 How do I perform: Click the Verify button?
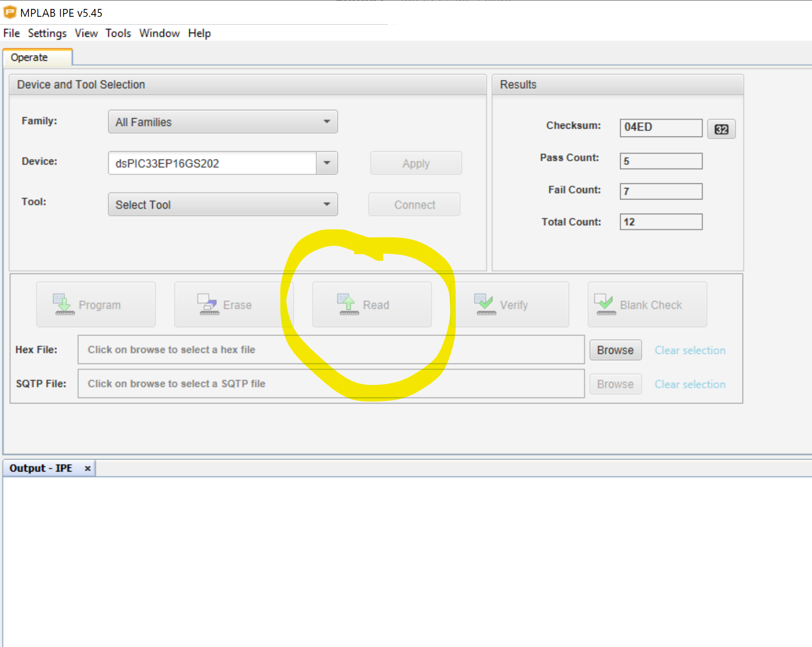coord(510,305)
